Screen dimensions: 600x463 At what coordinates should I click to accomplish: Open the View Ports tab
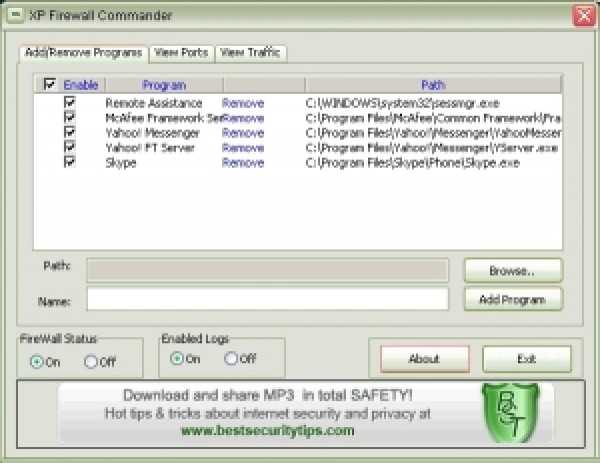(181, 53)
